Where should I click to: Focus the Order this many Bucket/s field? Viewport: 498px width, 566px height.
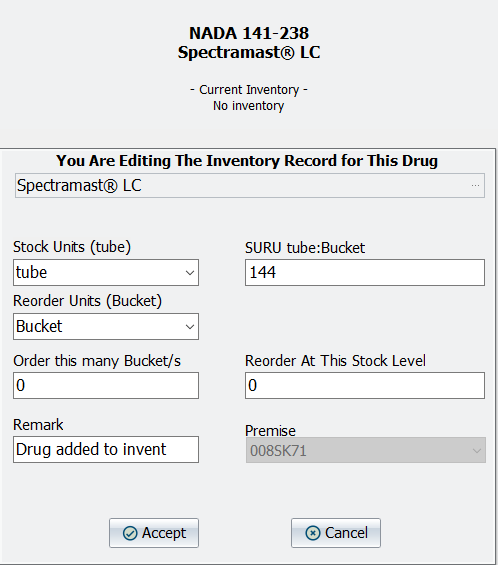(106, 386)
